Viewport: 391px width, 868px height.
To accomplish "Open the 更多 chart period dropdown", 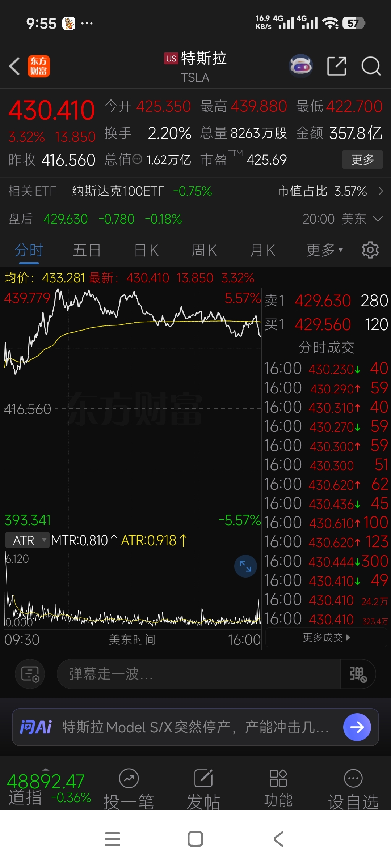I will pyautogui.click(x=325, y=250).
